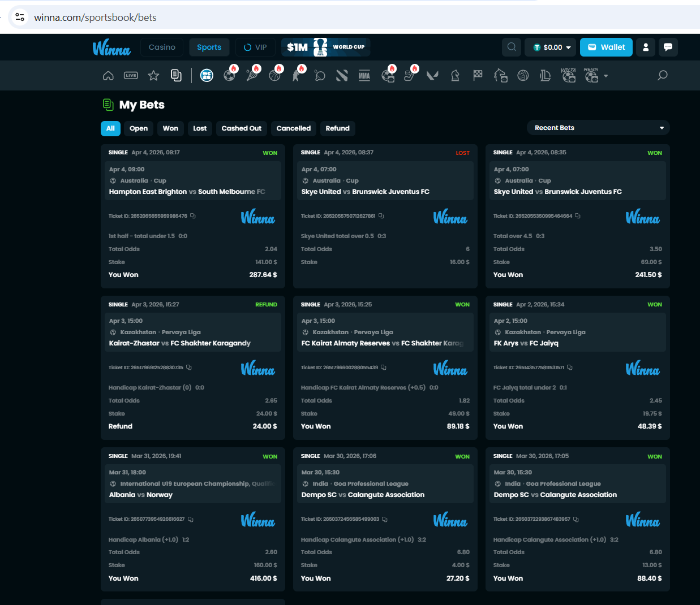
Task: Select the ice hockey stick icon
Action: (x=410, y=76)
